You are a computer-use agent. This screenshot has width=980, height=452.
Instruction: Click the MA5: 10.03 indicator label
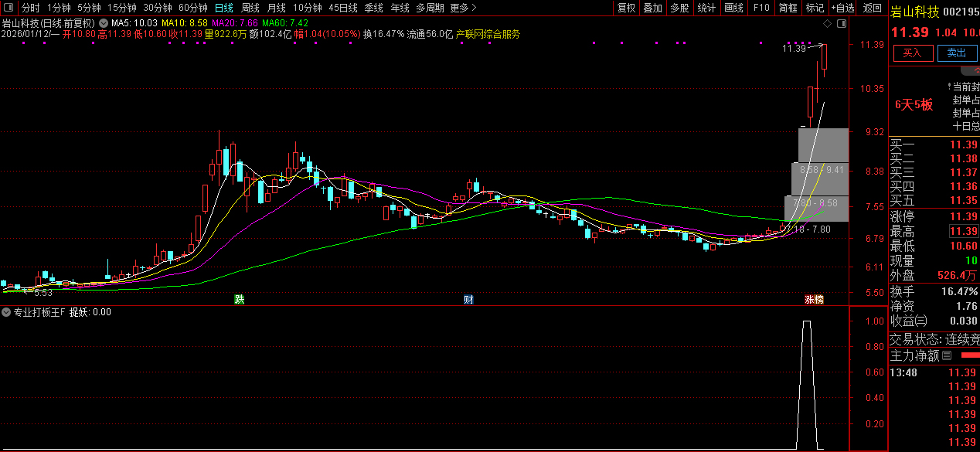[x=135, y=23]
